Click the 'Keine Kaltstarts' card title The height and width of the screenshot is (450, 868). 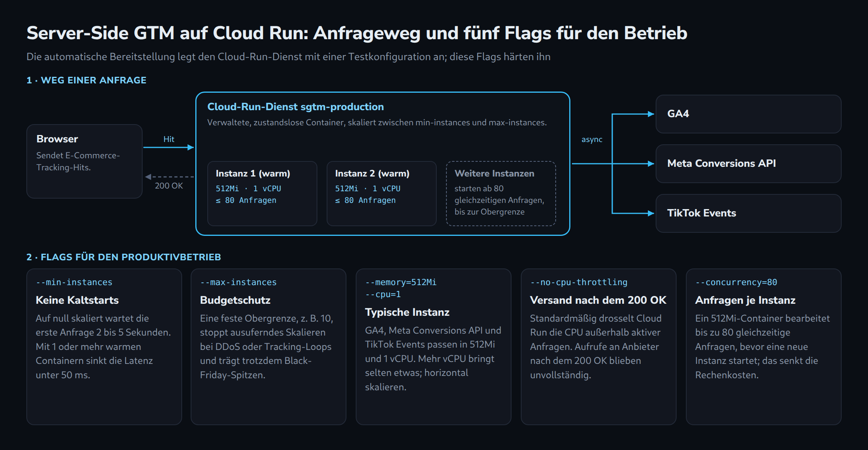[77, 300]
